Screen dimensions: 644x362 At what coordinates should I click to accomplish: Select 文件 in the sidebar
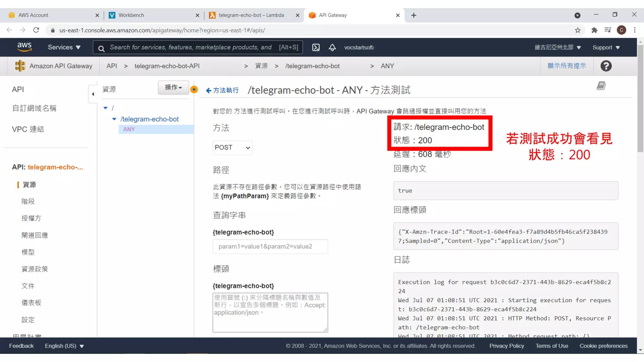[x=28, y=286]
